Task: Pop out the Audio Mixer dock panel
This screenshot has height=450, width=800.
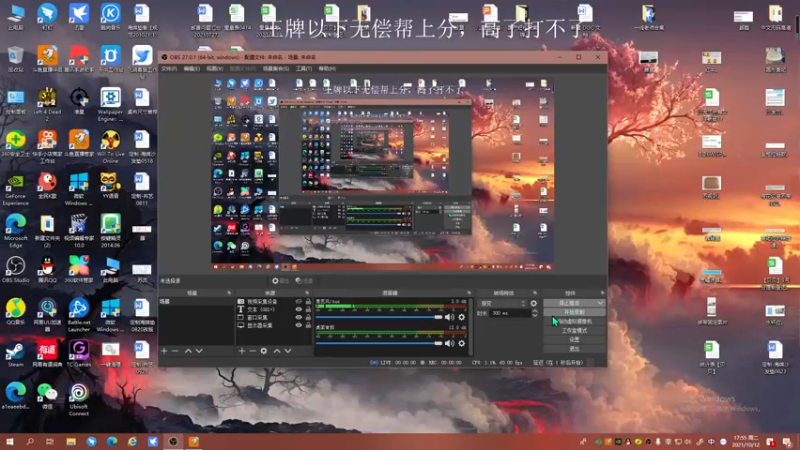Action: pos(469,293)
